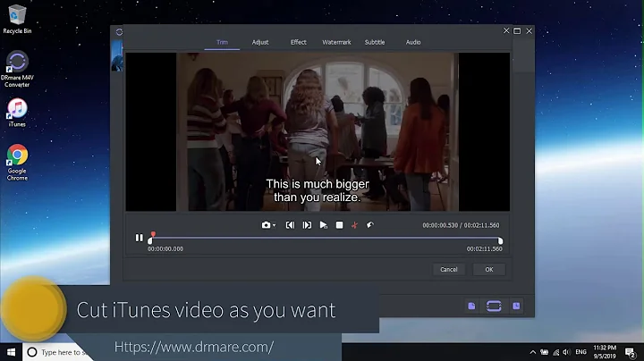Image resolution: width=644 pixels, height=361 pixels.
Task: Select the right trim handle on the timeline
Action: [500, 241]
